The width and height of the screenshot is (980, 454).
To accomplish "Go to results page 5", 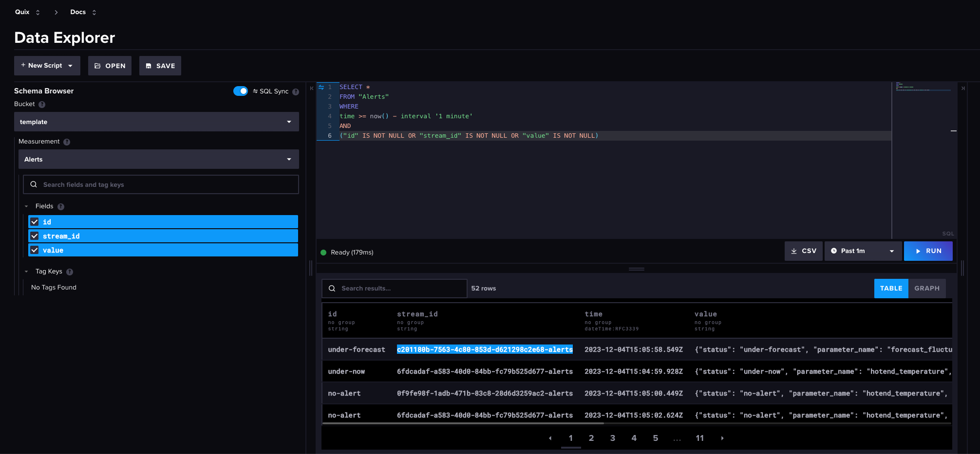I will pos(656,438).
